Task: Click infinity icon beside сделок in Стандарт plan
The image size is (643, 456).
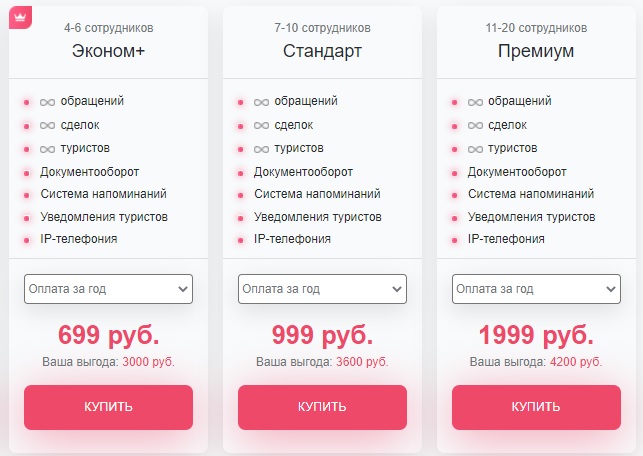Action: tap(261, 125)
